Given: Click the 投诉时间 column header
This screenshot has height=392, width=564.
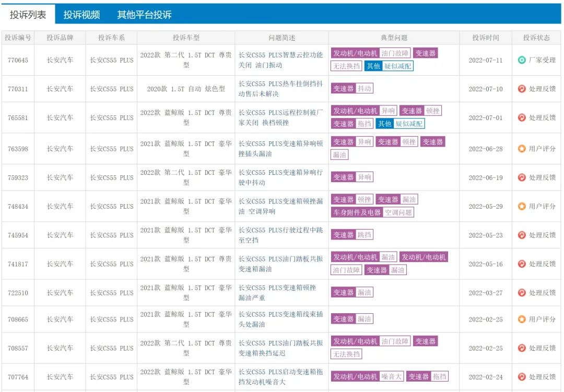Looking at the screenshot, I should (486, 38).
